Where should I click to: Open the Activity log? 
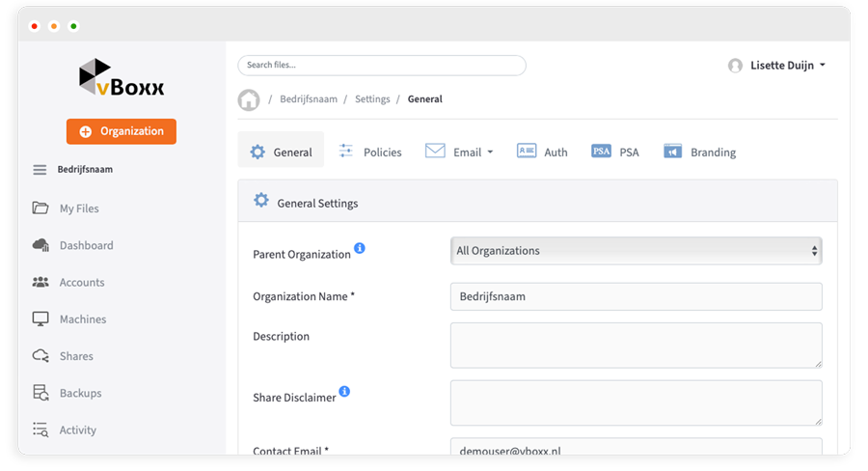coord(77,430)
